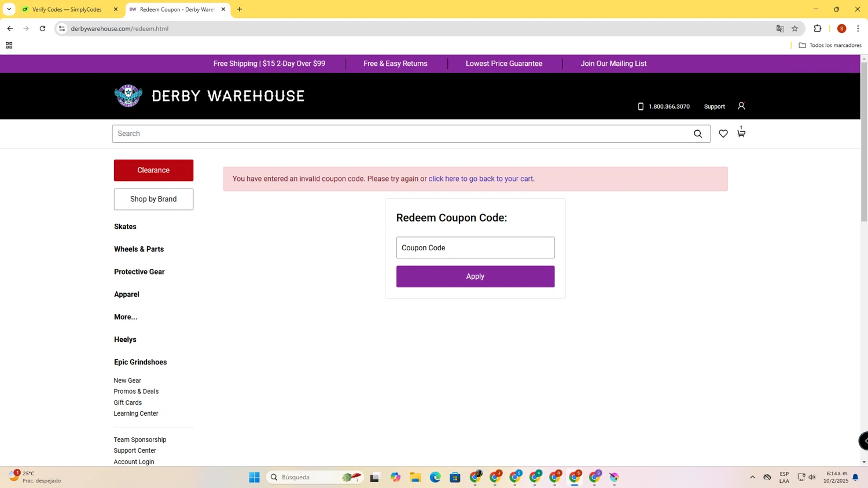Image resolution: width=868 pixels, height=488 pixels.
Task: Open Chrome three-dot menu
Action: pos(858,28)
